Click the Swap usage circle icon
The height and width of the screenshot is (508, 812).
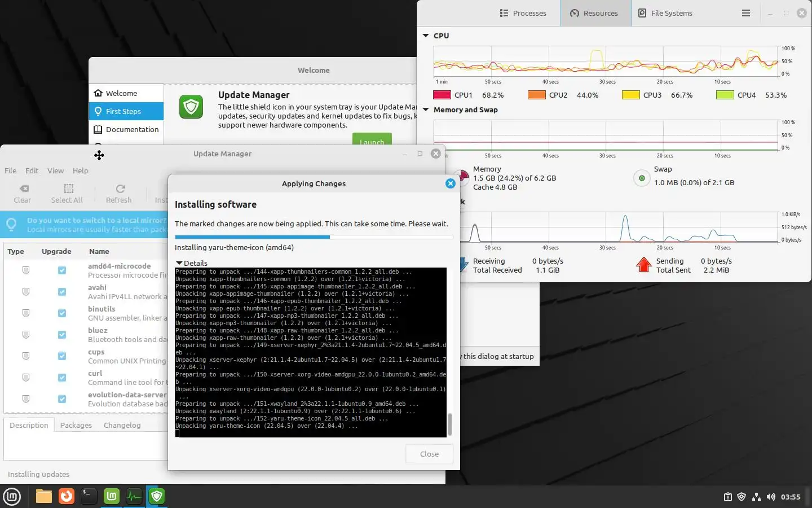click(642, 178)
